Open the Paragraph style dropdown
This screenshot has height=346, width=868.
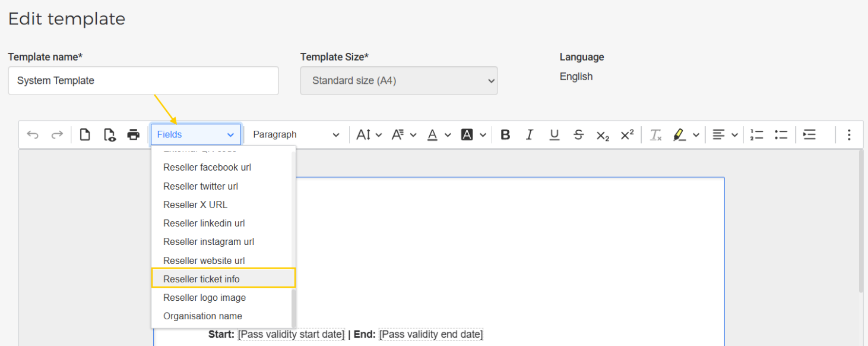pyautogui.click(x=296, y=134)
